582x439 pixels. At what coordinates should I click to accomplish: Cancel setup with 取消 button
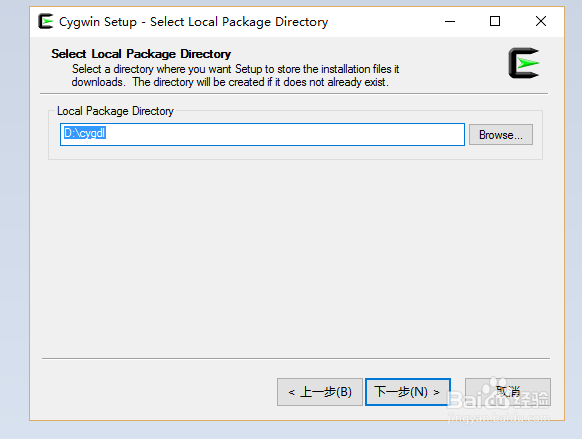click(x=508, y=392)
